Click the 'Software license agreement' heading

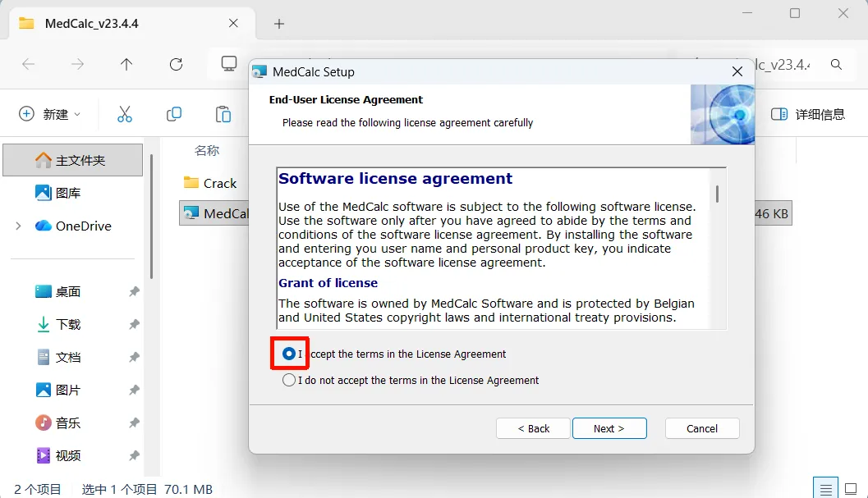point(395,178)
